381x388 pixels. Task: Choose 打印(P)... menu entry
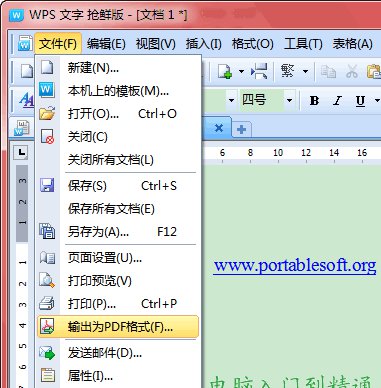click(x=118, y=304)
